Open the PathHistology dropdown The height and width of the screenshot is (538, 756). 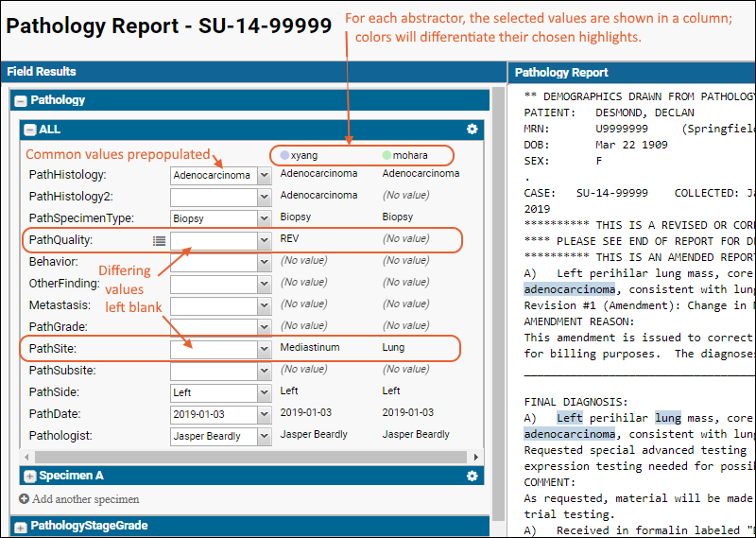click(264, 175)
